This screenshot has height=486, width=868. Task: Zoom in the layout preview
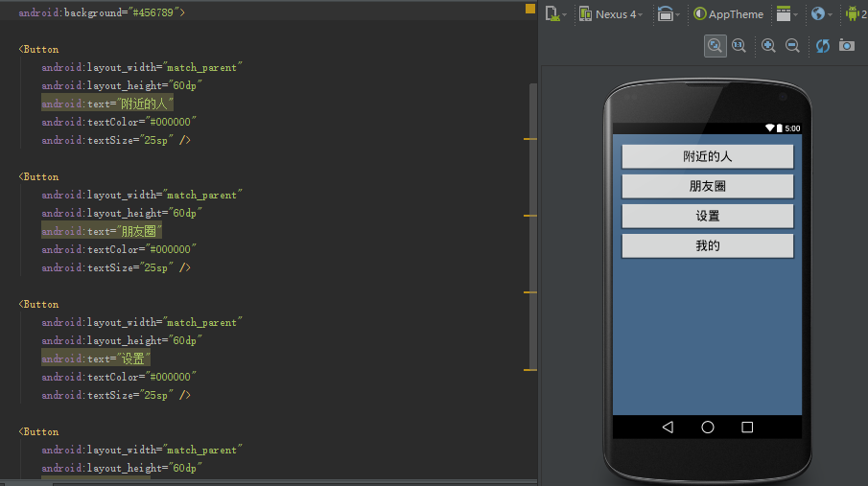[768, 45]
